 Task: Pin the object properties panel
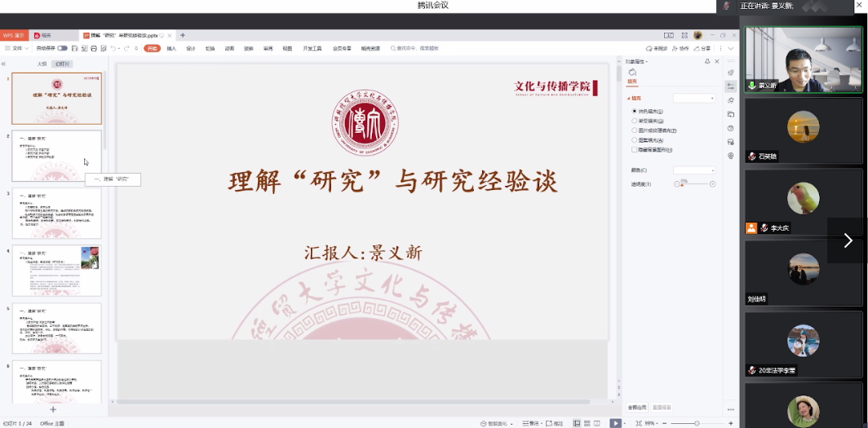pos(707,61)
